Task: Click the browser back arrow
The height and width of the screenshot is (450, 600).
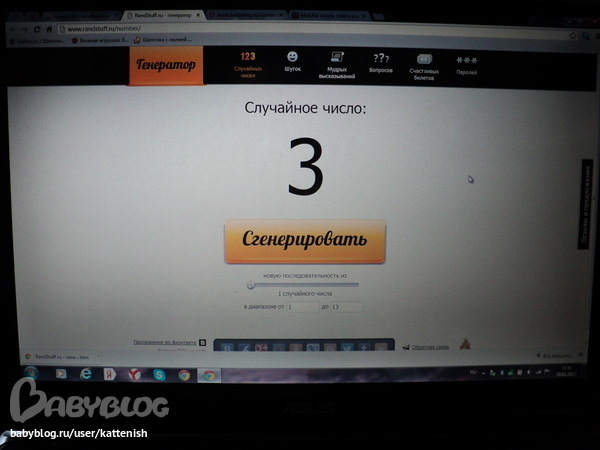Action: (12, 29)
